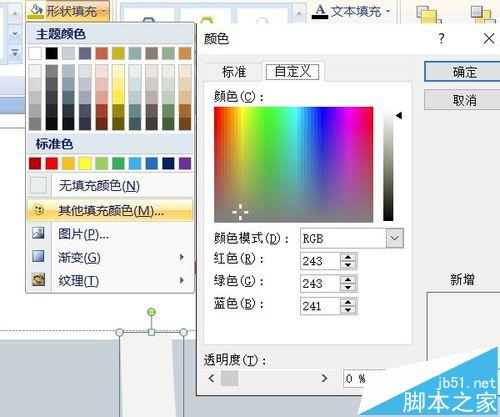Increase the 绿色(G) value with up arrow

[348, 279]
